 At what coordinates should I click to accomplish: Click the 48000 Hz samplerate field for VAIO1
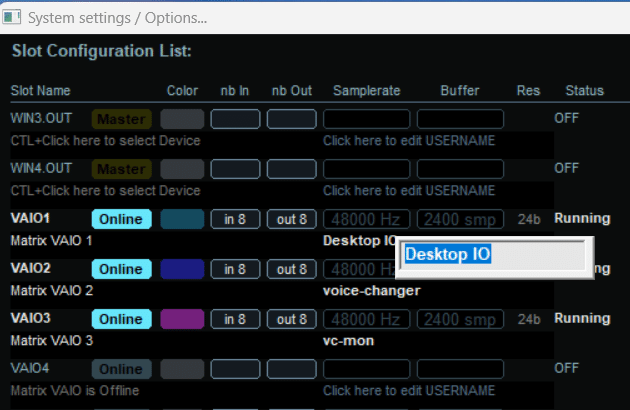click(x=366, y=219)
